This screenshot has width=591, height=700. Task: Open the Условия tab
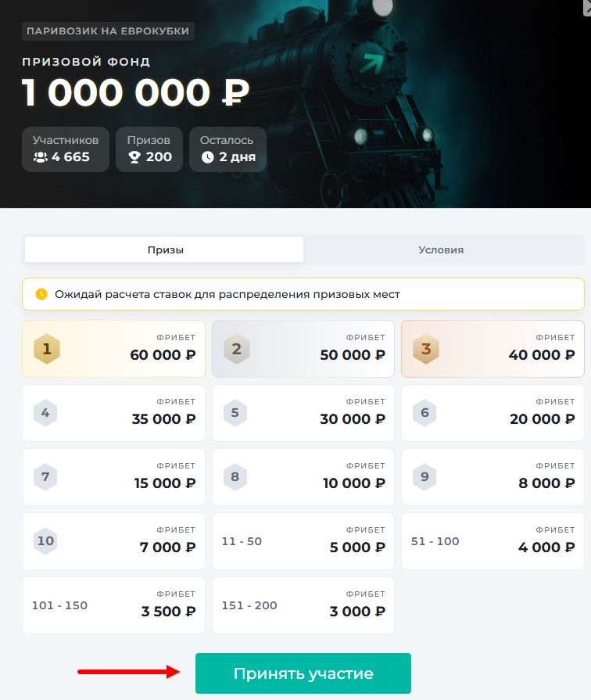[441, 250]
